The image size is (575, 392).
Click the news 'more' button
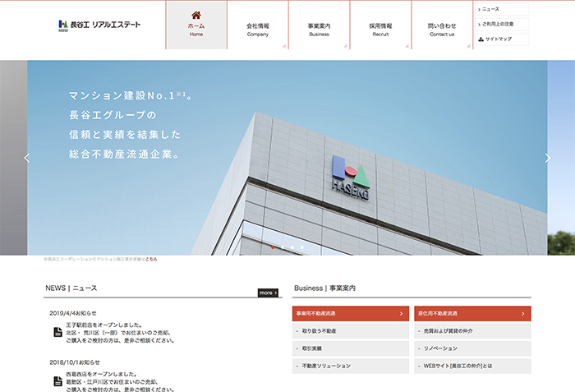[x=269, y=293]
